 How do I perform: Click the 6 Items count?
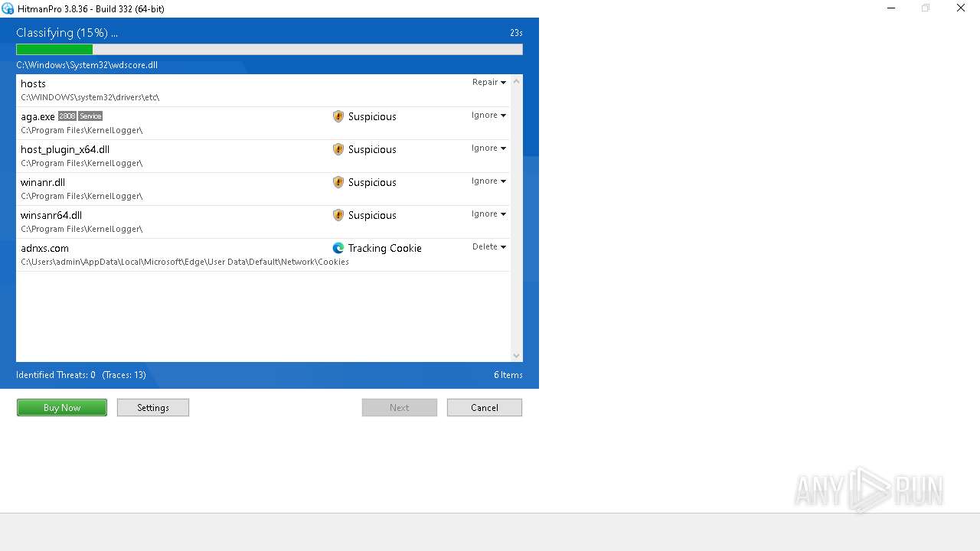point(508,375)
